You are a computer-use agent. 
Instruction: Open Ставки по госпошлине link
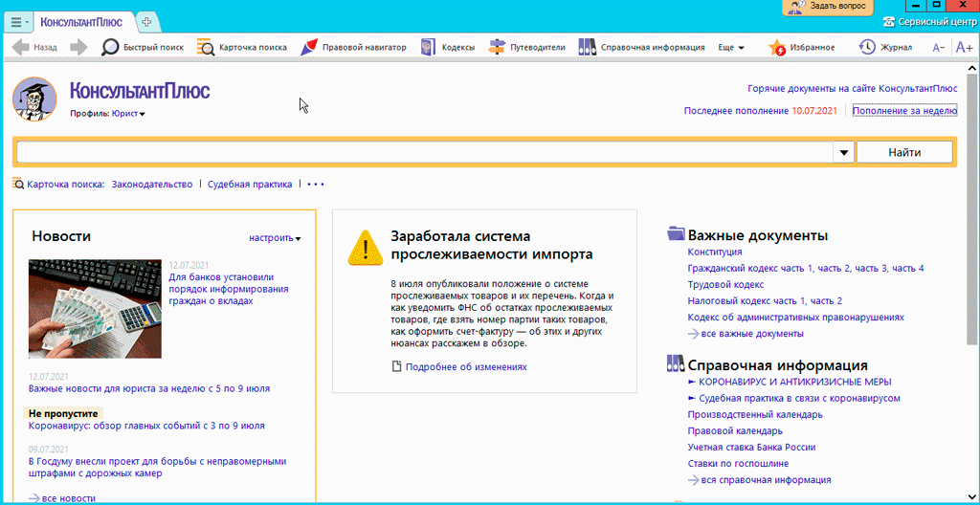pos(738,463)
